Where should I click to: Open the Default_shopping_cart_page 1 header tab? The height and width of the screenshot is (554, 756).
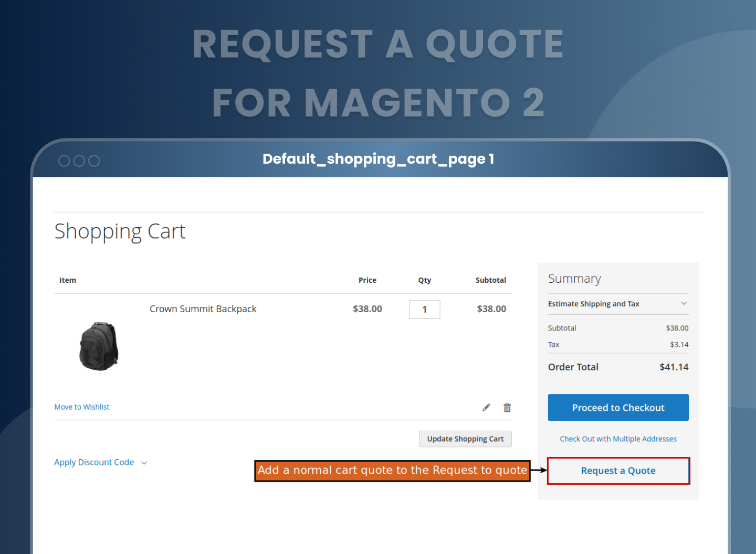(x=377, y=159)
